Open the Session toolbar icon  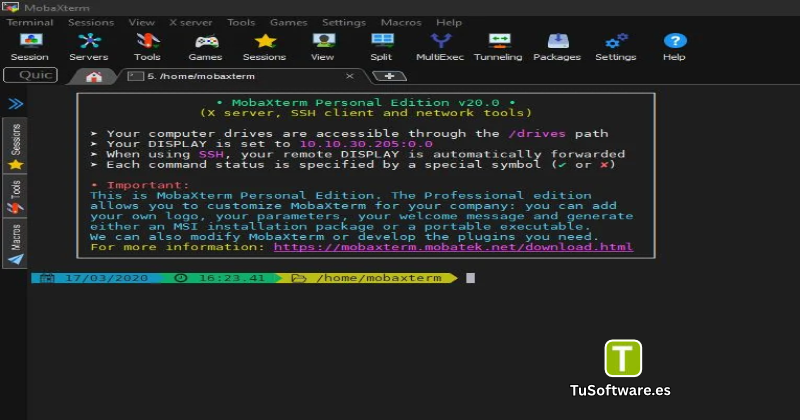click(30, 46)
